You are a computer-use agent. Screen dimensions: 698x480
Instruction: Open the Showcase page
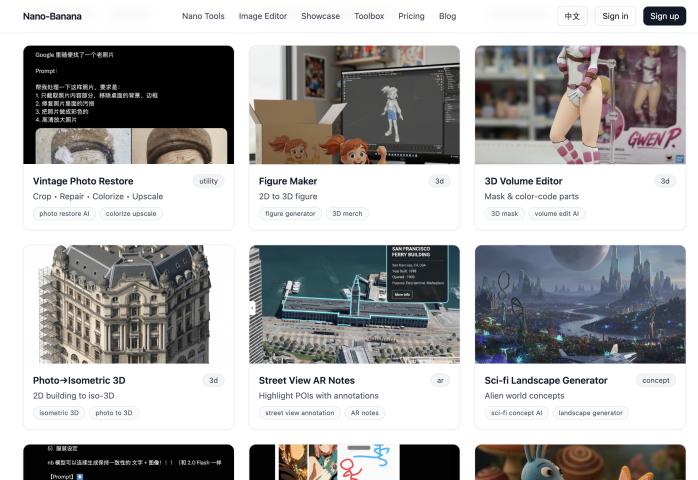pyautogui.click(x=320, y=16)
